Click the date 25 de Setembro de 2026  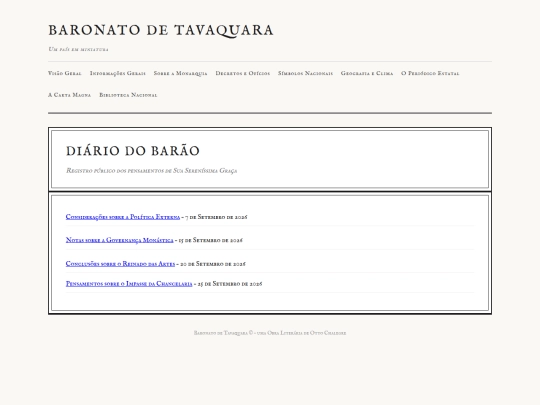pos(230,284)
